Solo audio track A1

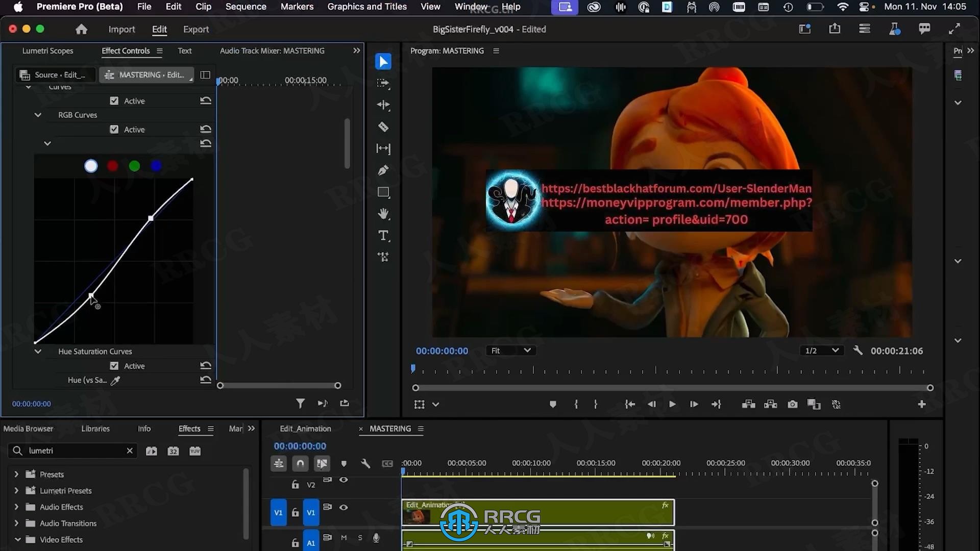point(360,538)
